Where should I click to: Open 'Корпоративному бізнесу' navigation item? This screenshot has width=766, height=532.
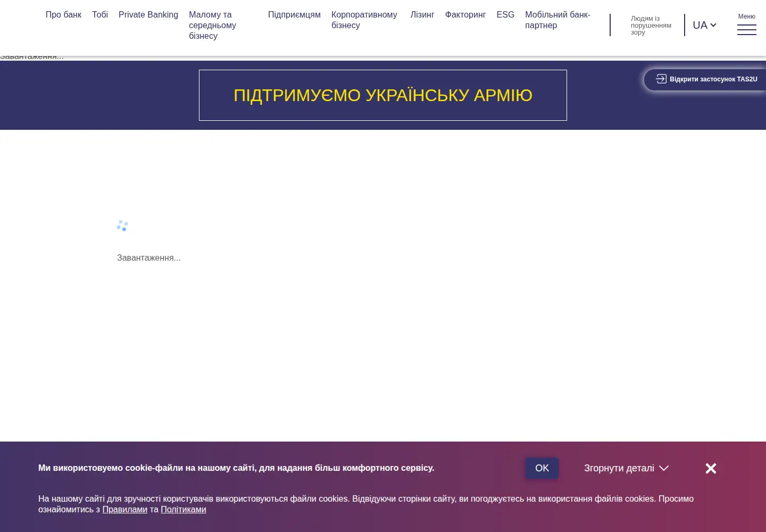[x=364, y=20]
